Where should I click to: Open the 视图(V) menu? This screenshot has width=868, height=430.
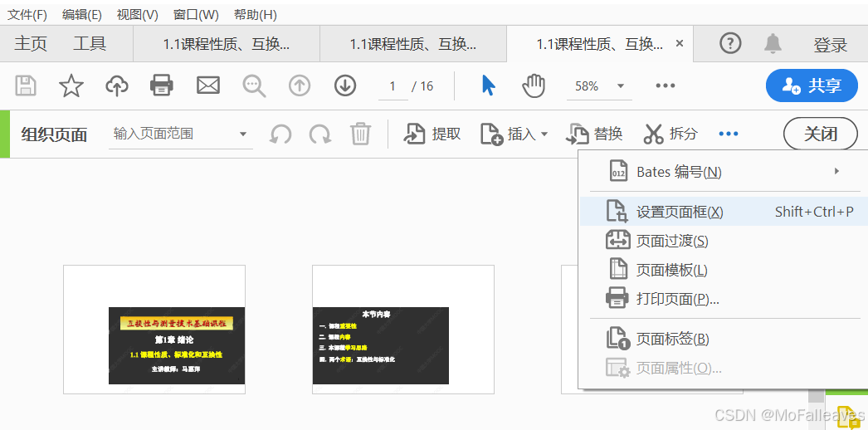(x=137, y=15)
